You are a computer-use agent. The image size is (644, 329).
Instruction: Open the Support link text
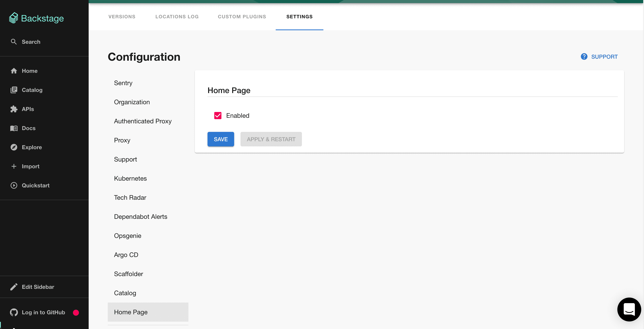pyautogui.click(x=604, y=57)
